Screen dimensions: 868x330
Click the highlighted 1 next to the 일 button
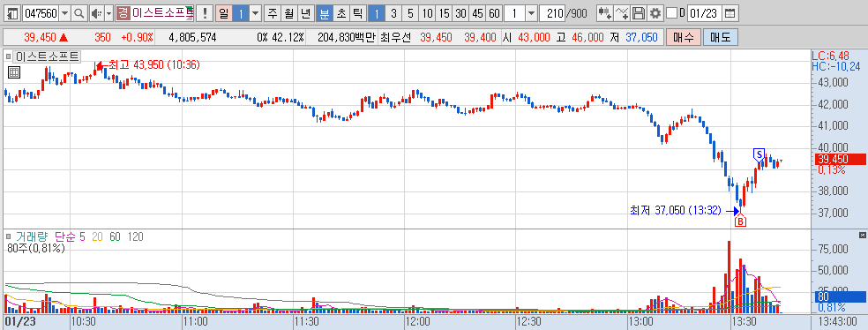(240, 12)
